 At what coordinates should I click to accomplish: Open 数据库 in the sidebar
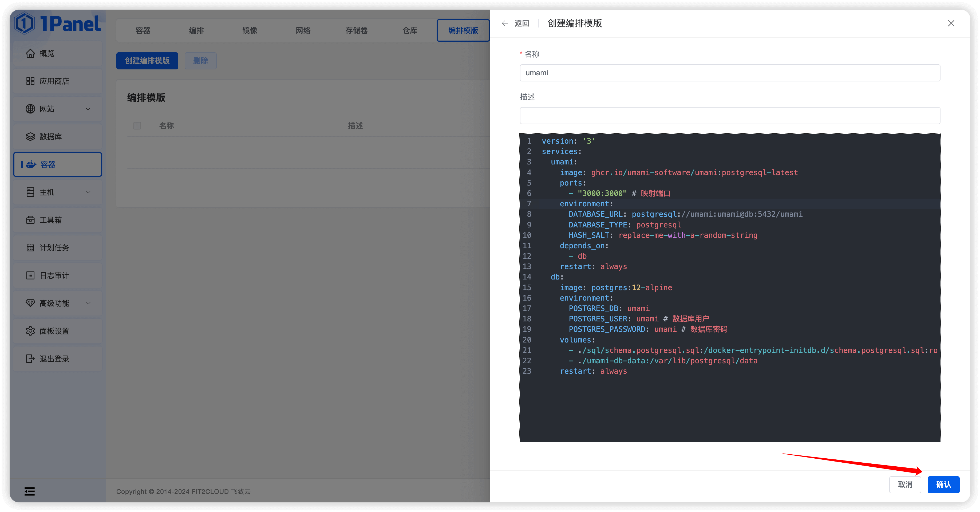58,137
